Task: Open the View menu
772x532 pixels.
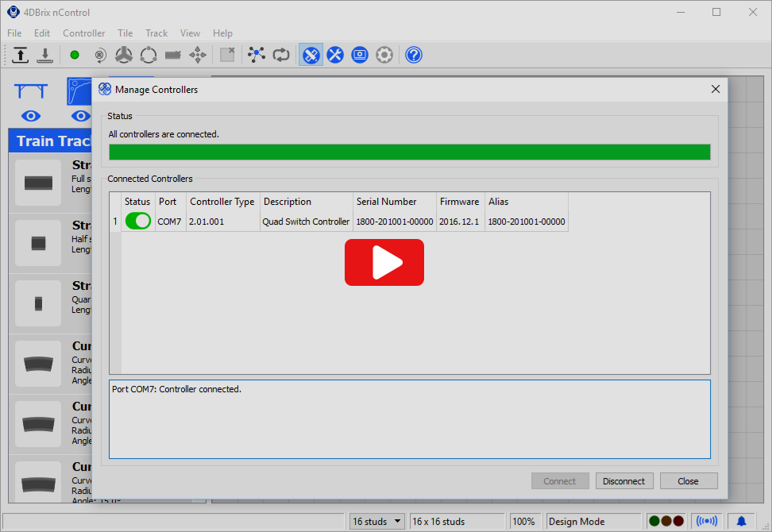Action: [x=190, y=33]
